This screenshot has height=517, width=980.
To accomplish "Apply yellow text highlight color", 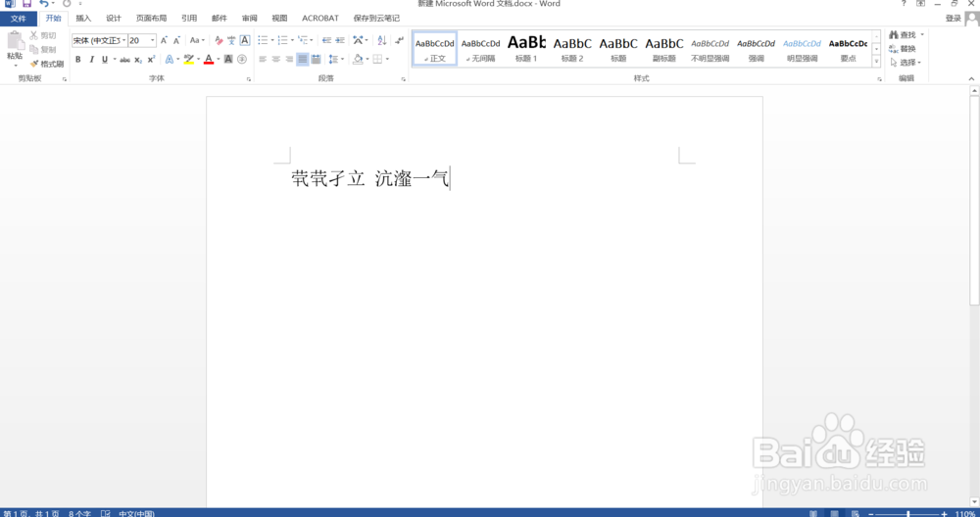I will [x=189, y=60].
